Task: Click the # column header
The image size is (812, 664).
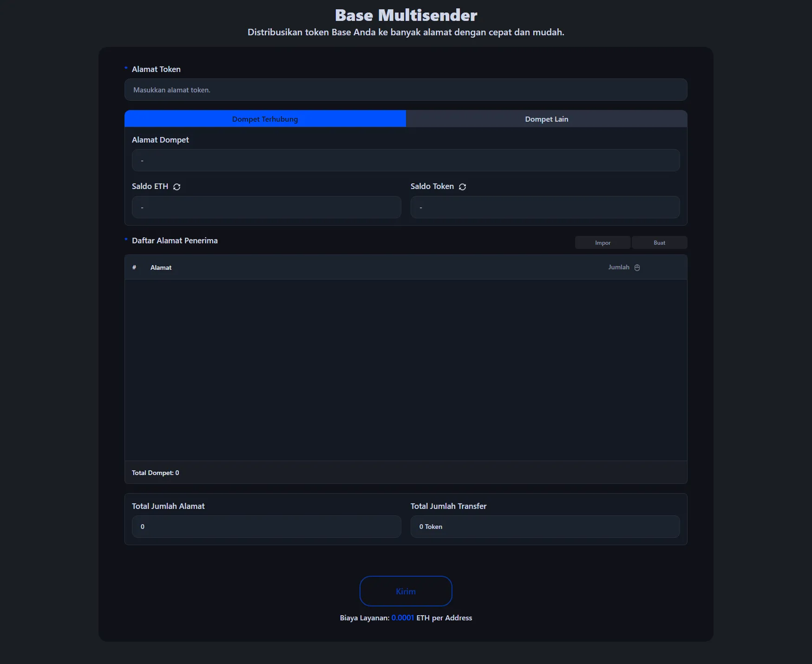Action: click(x=134, y=267)
